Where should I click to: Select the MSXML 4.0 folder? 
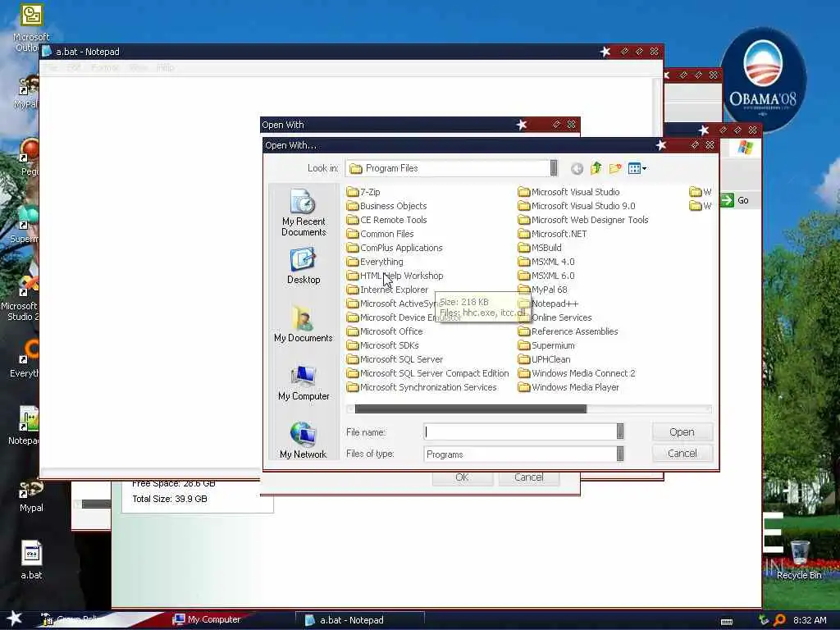[x=546, y=262]
